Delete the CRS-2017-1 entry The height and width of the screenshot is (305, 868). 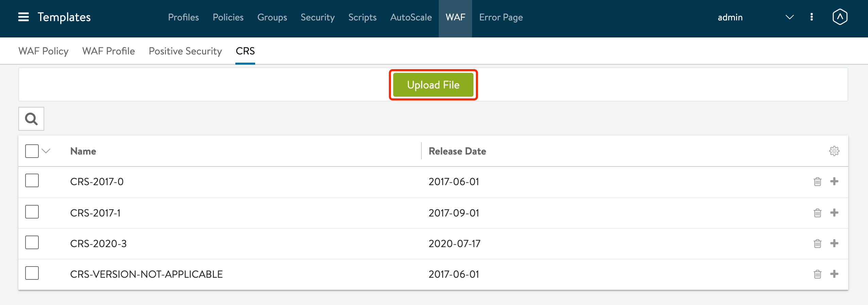click(817, 213)
